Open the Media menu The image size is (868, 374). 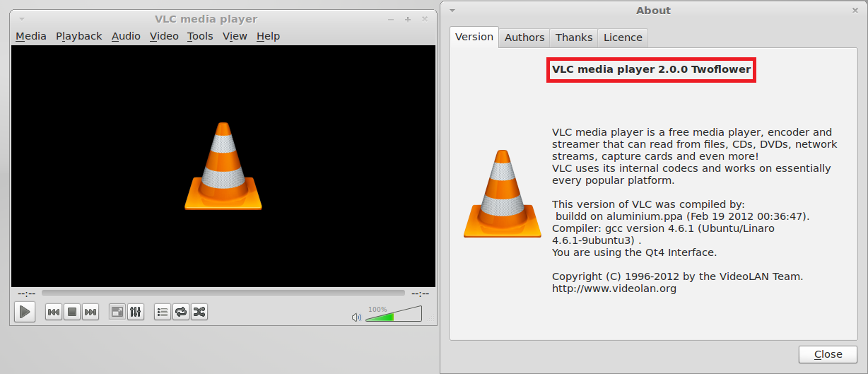point(31,36)
